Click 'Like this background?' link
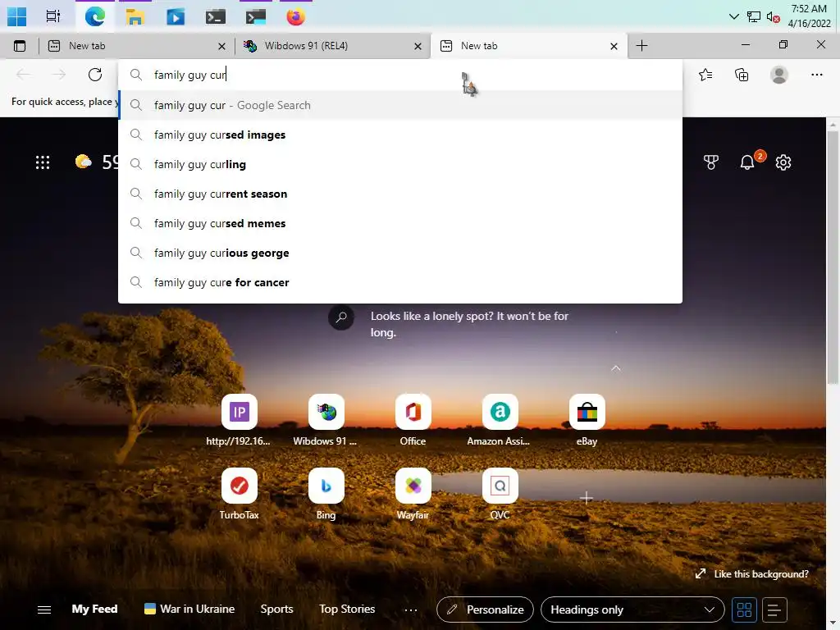Viewport: 840px width, 630px height. (x=751, y=573)
